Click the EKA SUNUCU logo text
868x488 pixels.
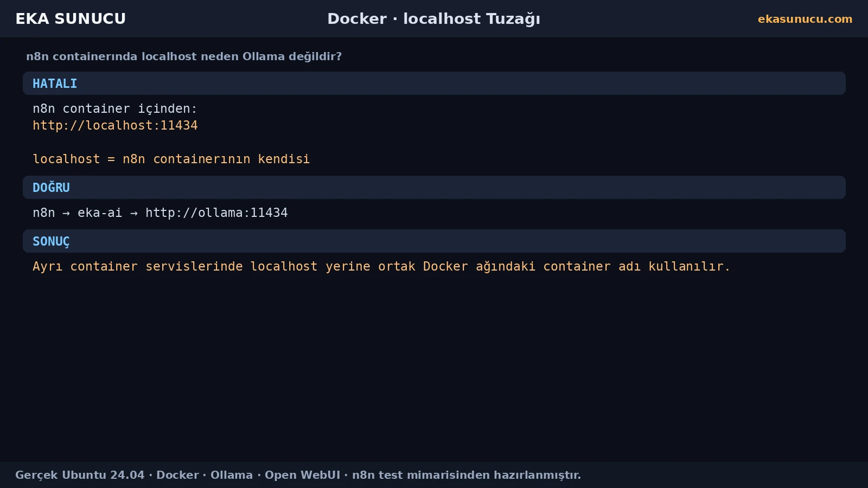71,18
